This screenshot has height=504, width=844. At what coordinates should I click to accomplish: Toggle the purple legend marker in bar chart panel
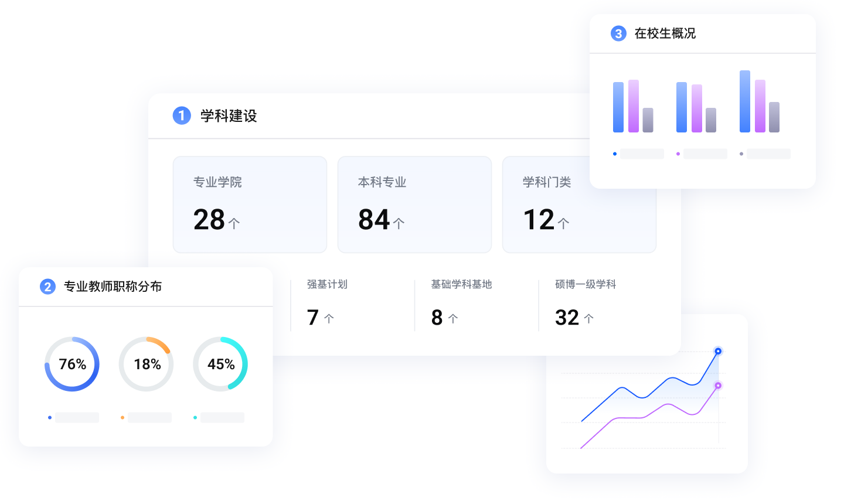point(678,154)
